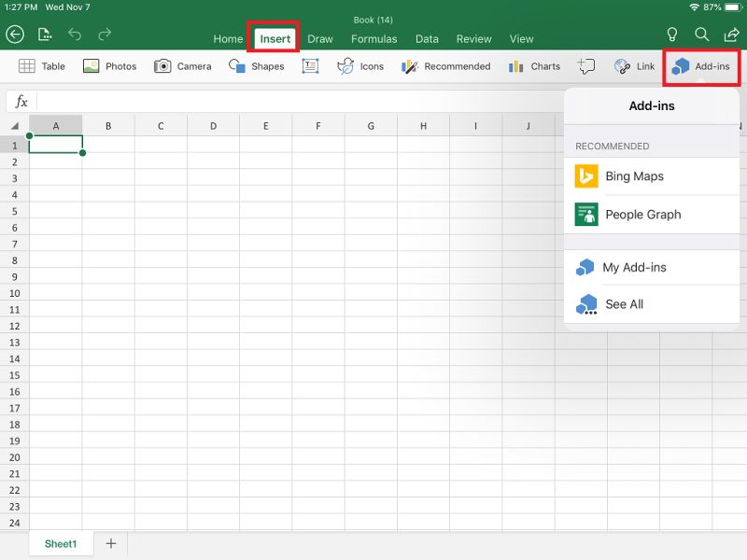Switch to the Formulas tab

click(x=373, y=39)
